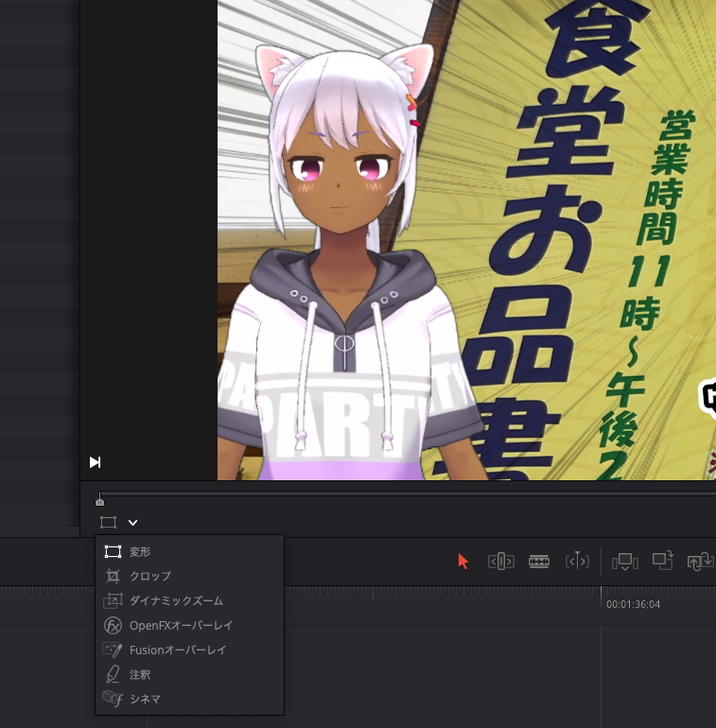Select 注釈 annotation option
Screen dimensions: 716x728
coord(140,674)
